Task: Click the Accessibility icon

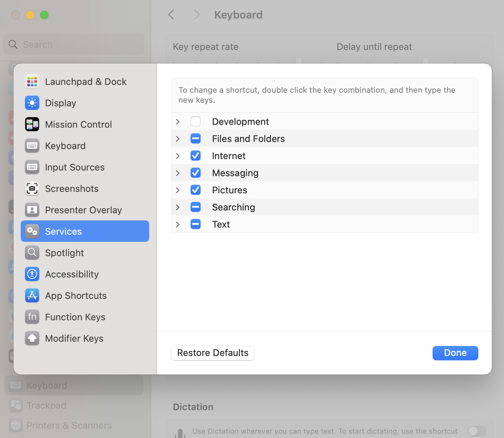Action: [32, 274]
